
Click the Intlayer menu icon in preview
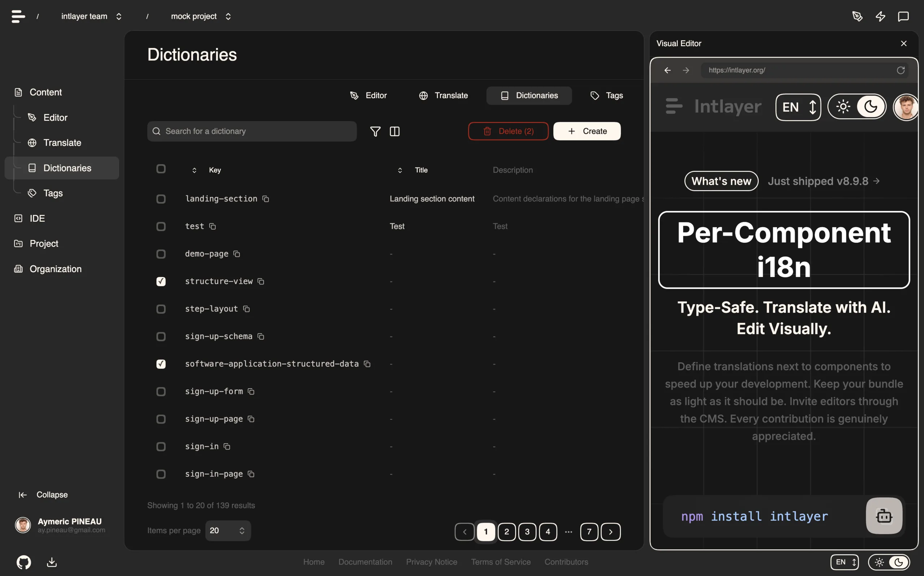pos(674,106)
